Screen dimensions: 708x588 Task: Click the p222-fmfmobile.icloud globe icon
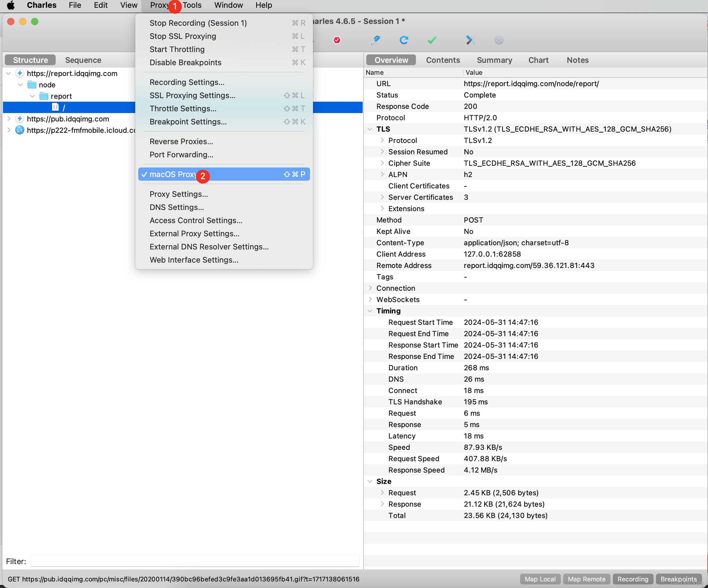(19, 130)
